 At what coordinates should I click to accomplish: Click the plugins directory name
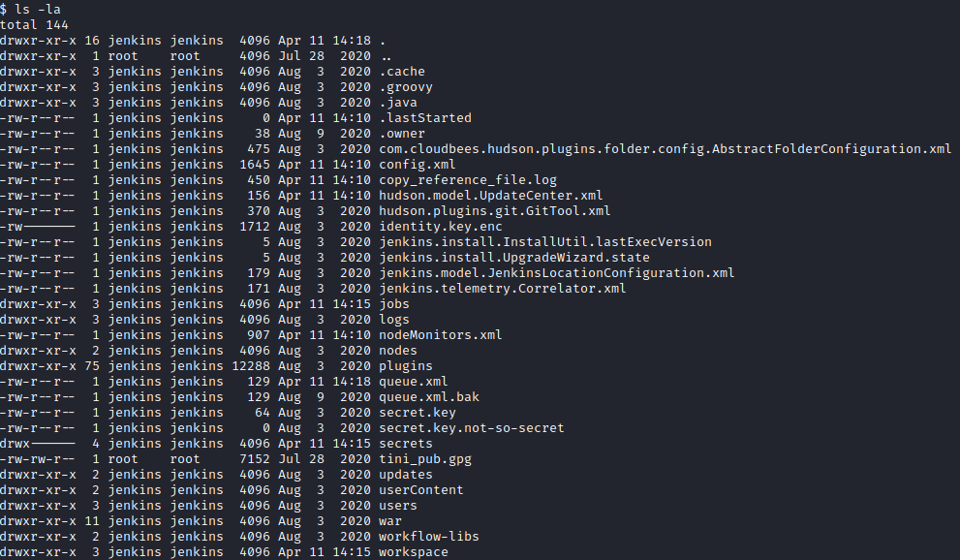pyautogui.click(x=405, y=365)
